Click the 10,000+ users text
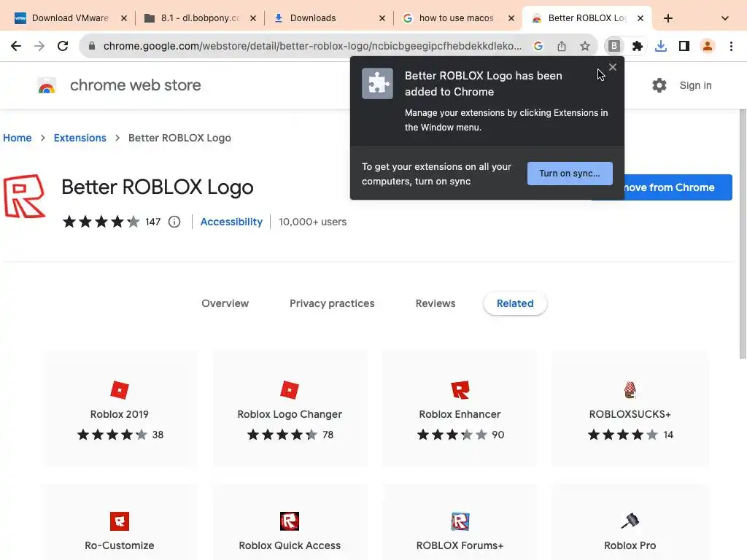This screenshot has width=747, height=560. tap(312, 222)
